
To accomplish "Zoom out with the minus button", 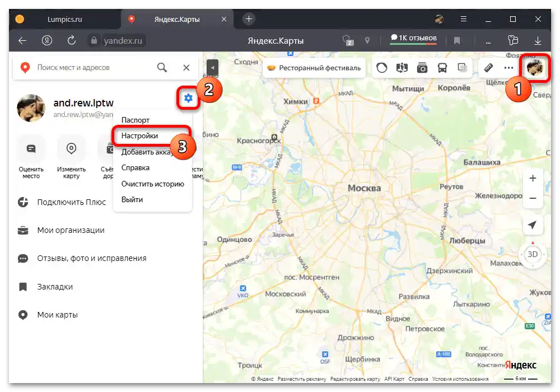I will pos(533,198).
